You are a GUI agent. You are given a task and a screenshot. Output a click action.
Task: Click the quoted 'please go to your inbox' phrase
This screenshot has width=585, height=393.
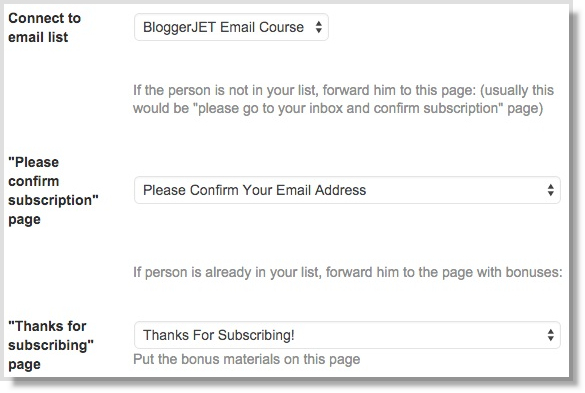click(x=268, y=109)
